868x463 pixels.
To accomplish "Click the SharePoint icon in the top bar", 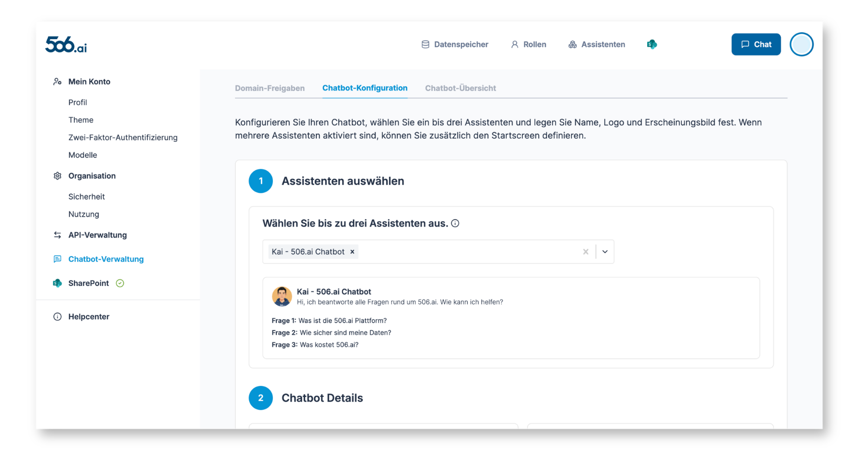I will click(x=652, y=44).
